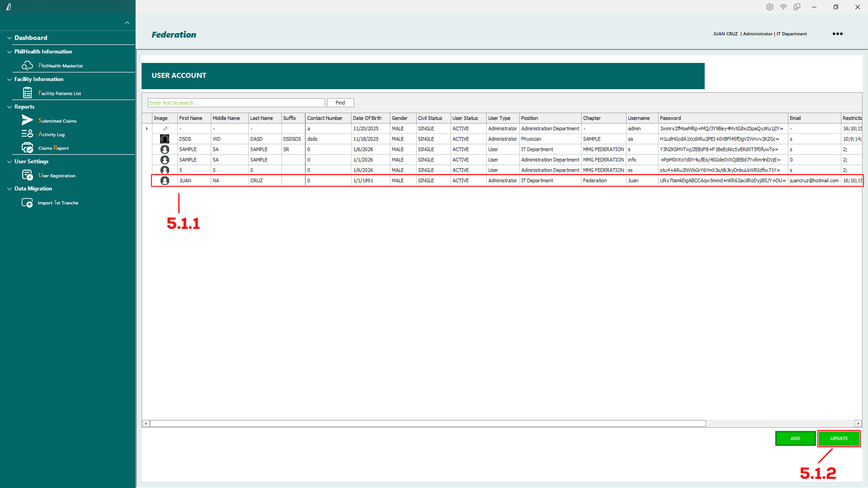Screen dimensions: 868x488
Task: Collapse the Dashboard section
Action: (x=9, y=38)
